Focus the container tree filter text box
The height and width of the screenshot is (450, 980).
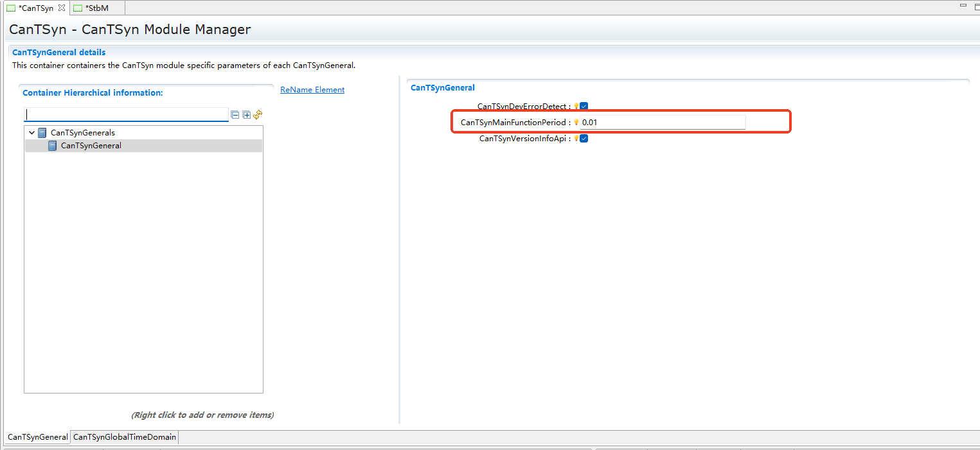pos(126,115)
